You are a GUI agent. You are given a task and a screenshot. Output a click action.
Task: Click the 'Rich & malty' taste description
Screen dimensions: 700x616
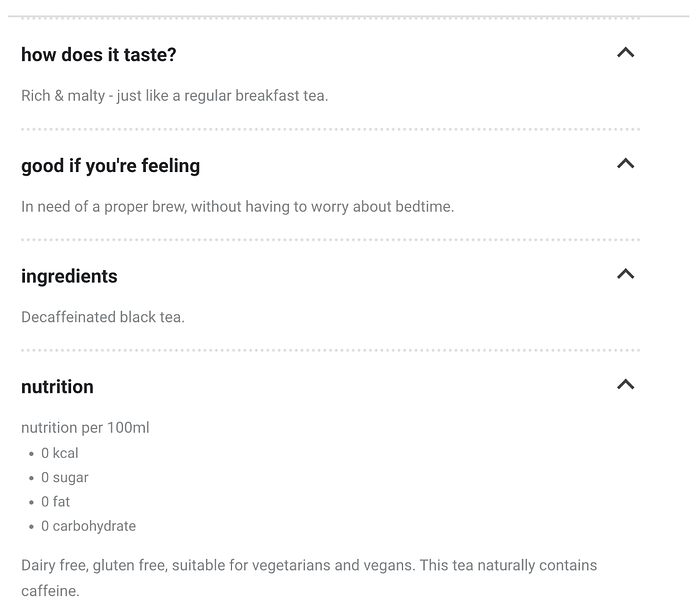(x=175, y=96)
